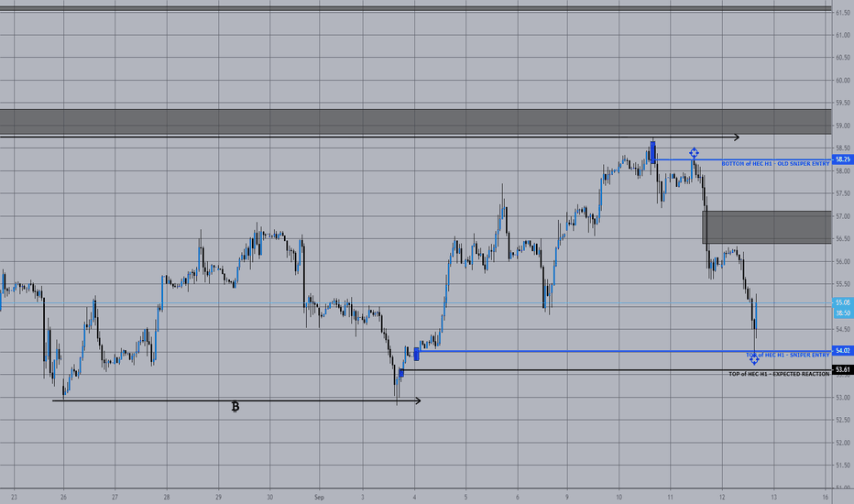
Task: Click 'TOP of HEC H1 - EXPECTED REACTION' label
Action: pos(780,374)
